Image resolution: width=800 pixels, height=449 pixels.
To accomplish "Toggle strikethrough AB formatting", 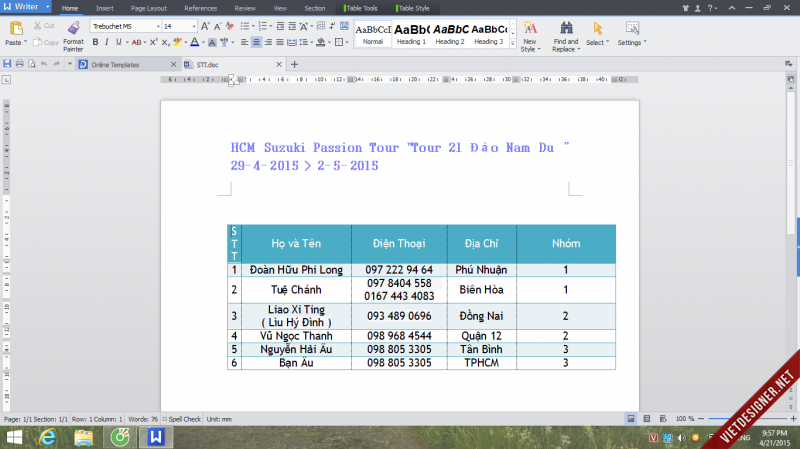I will coord(136,42).
